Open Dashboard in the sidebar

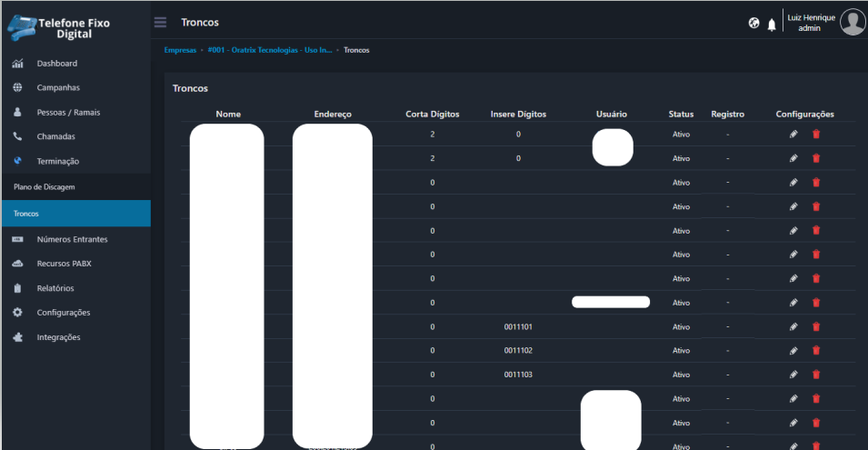tap(56, 64)
